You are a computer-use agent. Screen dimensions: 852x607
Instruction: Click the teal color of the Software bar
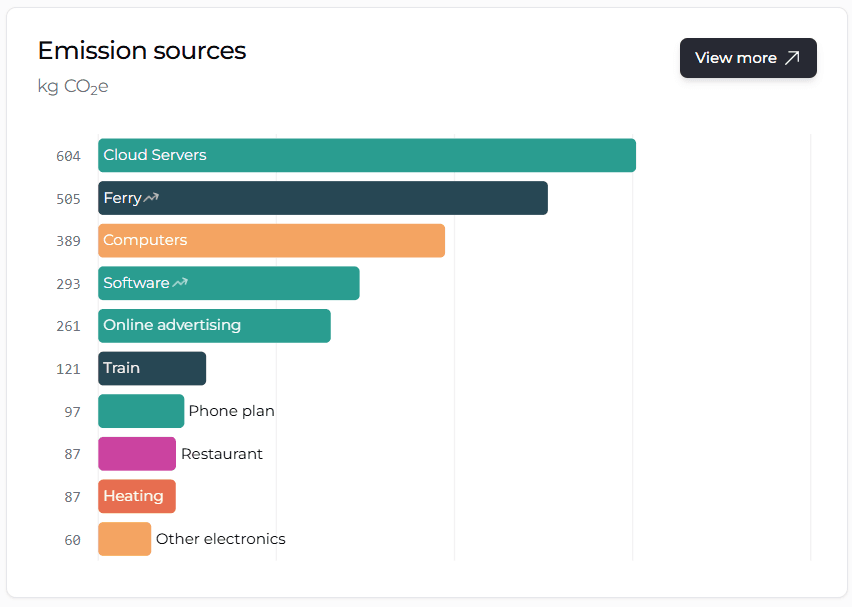pyautogui.click(x=300, y=283)
